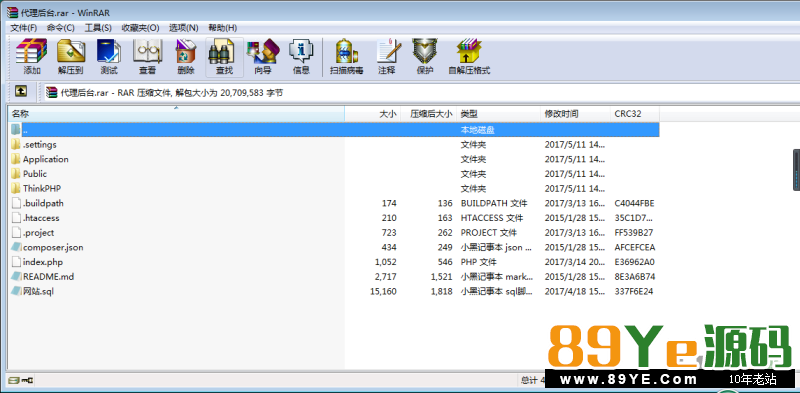Click the 网站.sql file icon
The image size is (800, 393).
click(16, 291)
